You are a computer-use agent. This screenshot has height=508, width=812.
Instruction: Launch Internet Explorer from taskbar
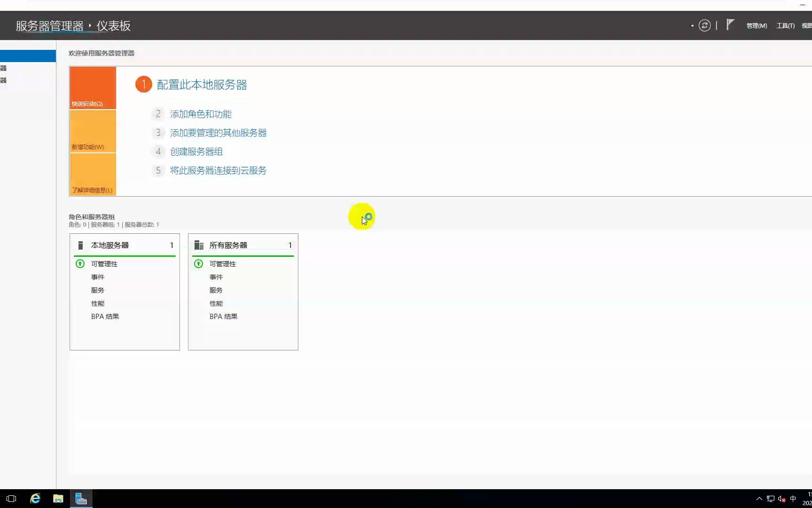[x=35, y=499]
